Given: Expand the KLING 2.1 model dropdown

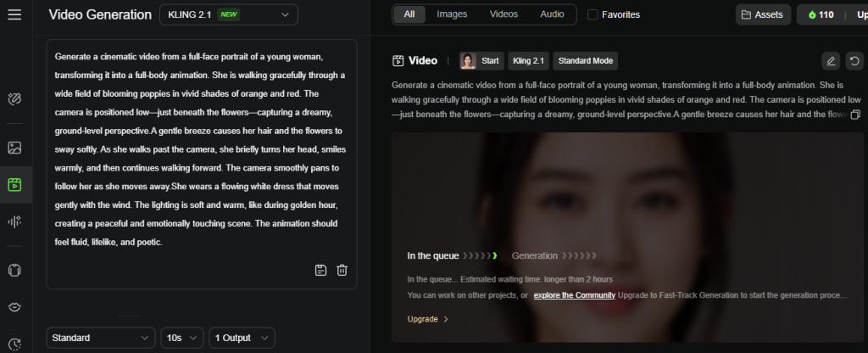Looking at the screenshot, I should pos(228,14).
